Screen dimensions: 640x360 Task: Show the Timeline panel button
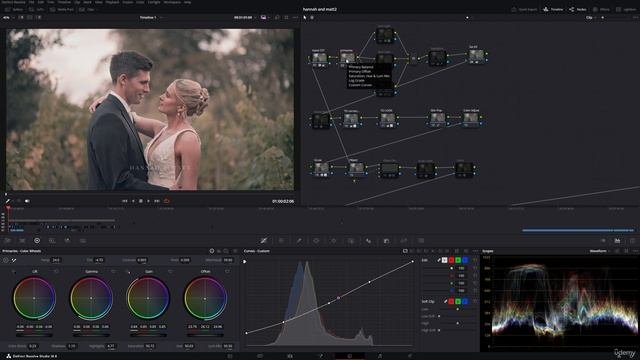(x=553, y=9)
